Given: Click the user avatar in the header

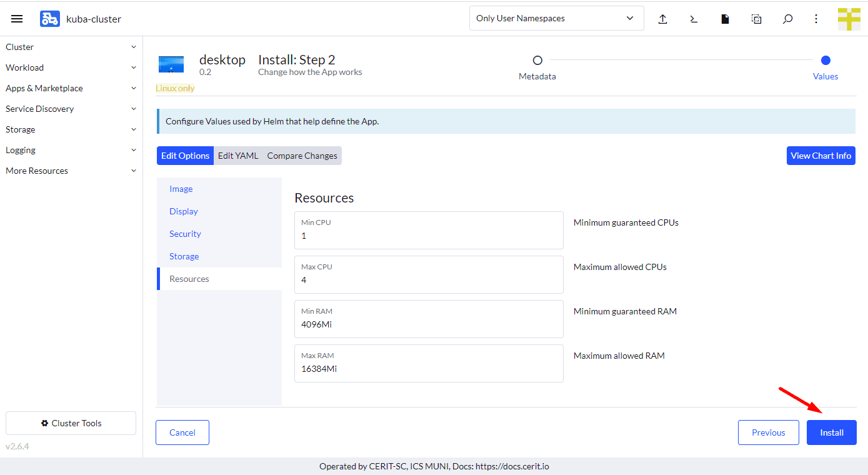Looking at the screenshot, I should pos(849,19).
